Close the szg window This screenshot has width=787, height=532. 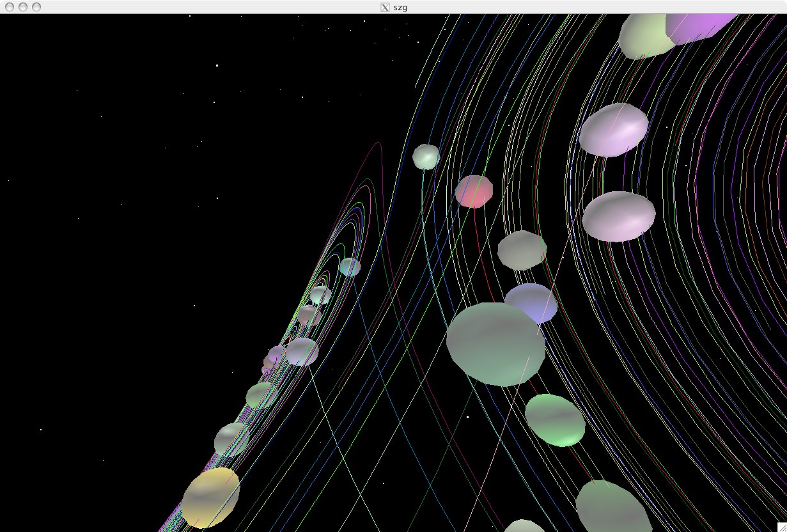[8, 7]
